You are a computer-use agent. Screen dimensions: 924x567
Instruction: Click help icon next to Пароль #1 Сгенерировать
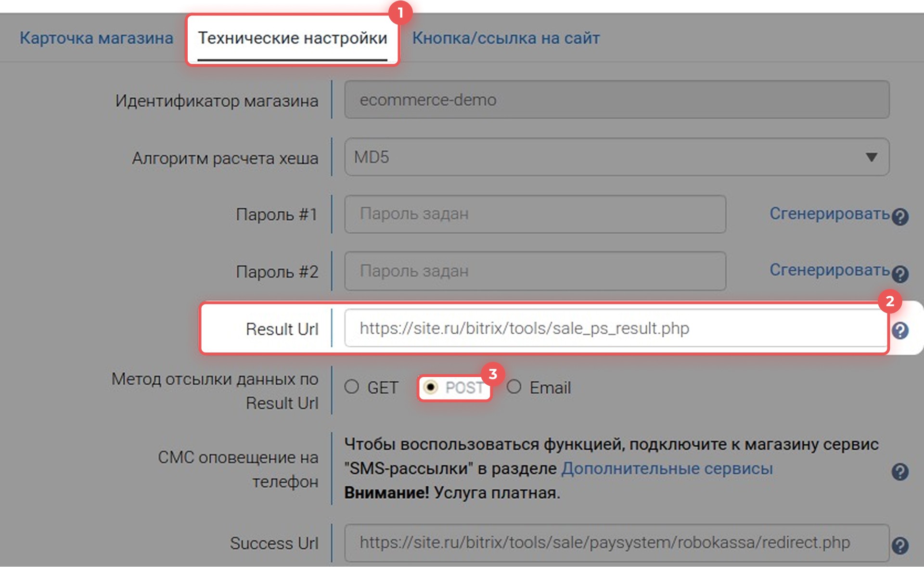pyautogui.click(x=899, y=216)
